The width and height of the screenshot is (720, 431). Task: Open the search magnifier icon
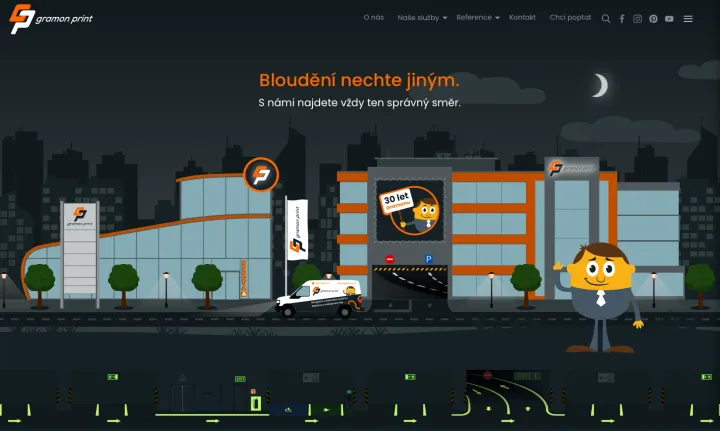[606, 19]
